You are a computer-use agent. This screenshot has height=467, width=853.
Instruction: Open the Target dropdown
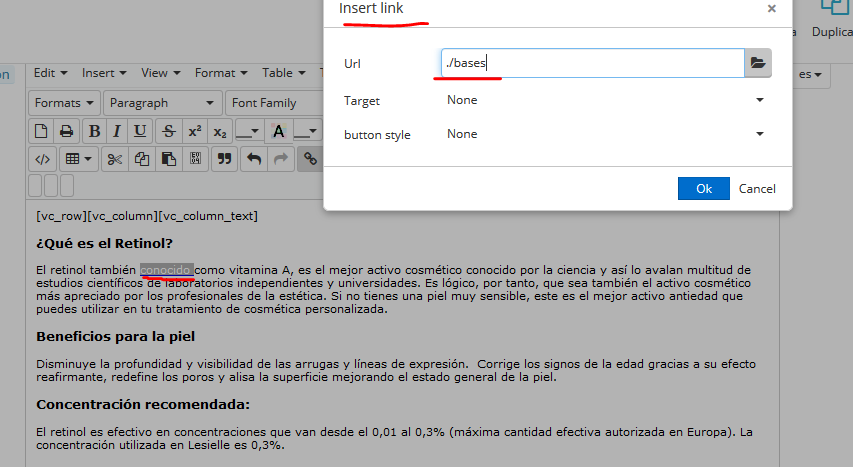pyautogui.click(x=605, y=100)
